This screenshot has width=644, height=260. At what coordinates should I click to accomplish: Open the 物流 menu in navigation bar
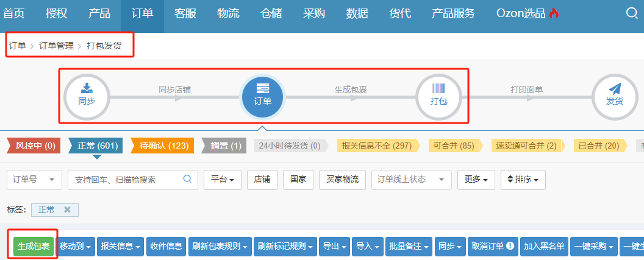click(x=228, y=13)
